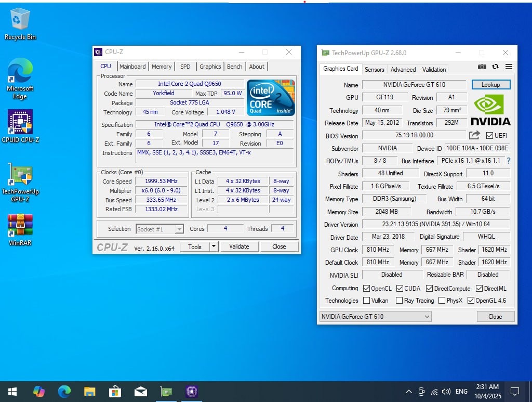Click the BIOS share/export icon
Image resolution: width=532 pixels, height=402 pixels.
click(474, 135)
